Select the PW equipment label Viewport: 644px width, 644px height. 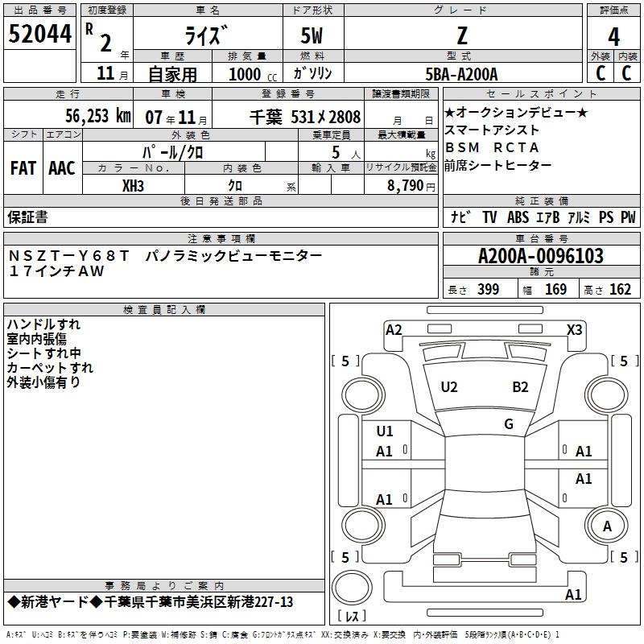pos(628,217)
